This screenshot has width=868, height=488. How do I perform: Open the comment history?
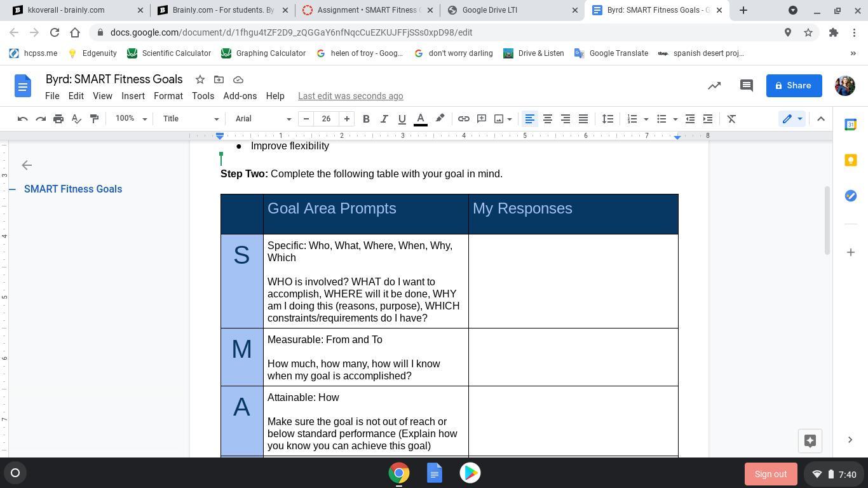(747, 86)
